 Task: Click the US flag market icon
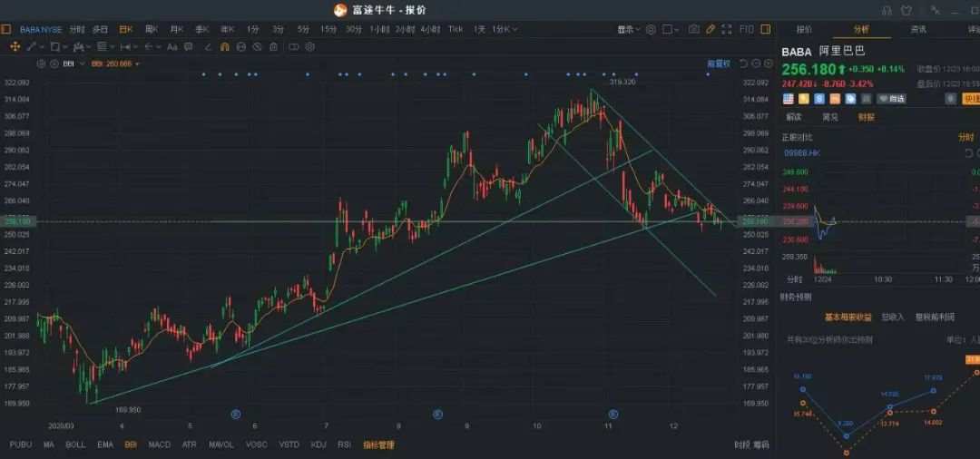pyautogui.click(x=789, y=99)
